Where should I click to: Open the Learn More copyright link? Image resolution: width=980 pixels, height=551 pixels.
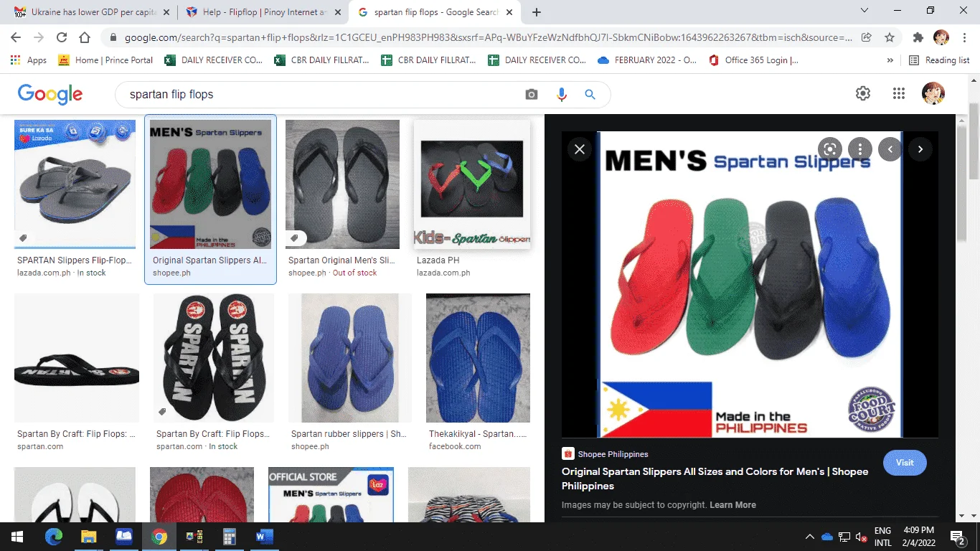(732, 505)
